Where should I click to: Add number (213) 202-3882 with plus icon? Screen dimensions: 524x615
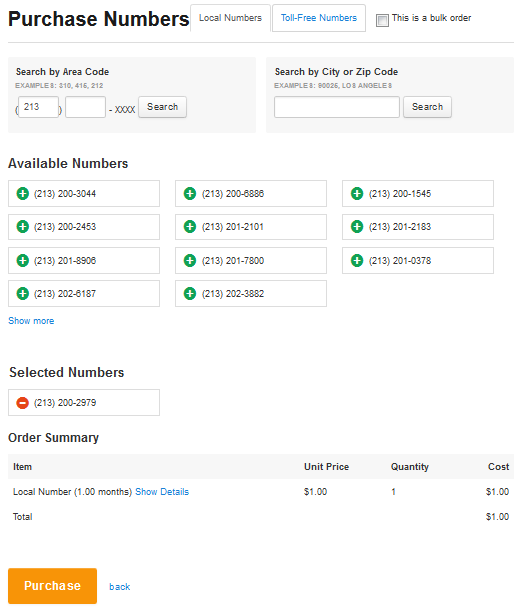pyautogui.click(x=190, y=293)
